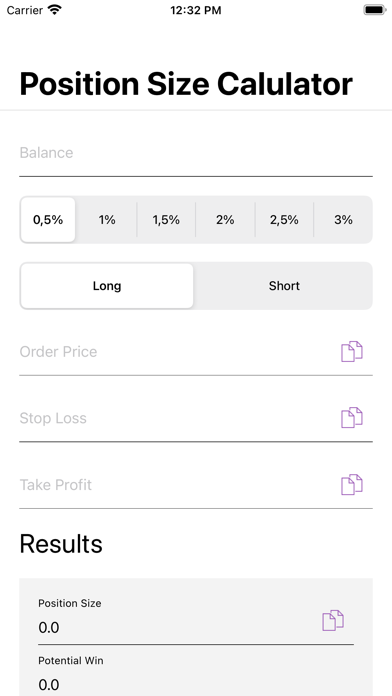Tap the Wi-Fi icon in status bar

pos(55,10)
